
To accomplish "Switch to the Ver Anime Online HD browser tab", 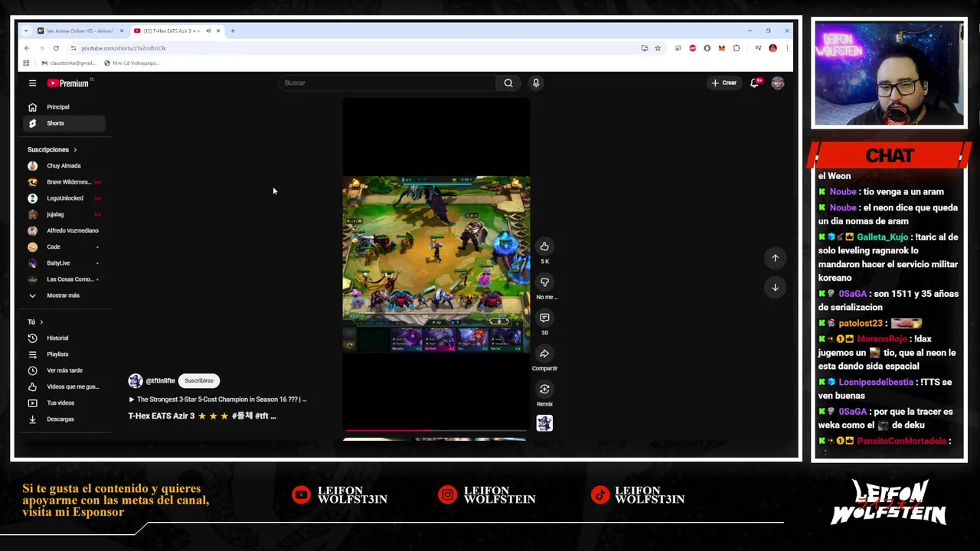I will coord(80,31).
